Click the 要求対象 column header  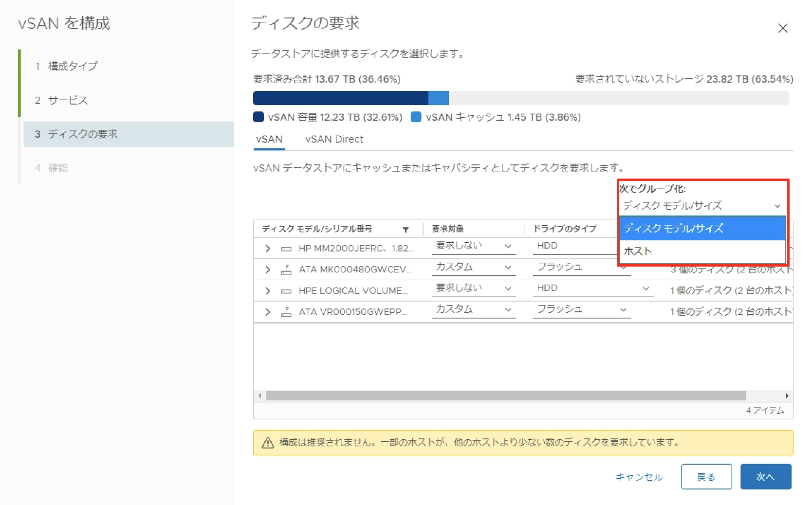[448, 229]
